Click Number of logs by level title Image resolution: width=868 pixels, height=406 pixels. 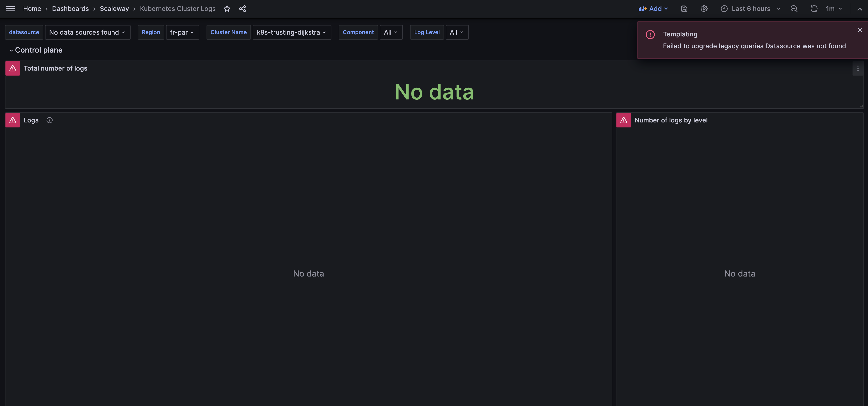[x=671, y=120]
